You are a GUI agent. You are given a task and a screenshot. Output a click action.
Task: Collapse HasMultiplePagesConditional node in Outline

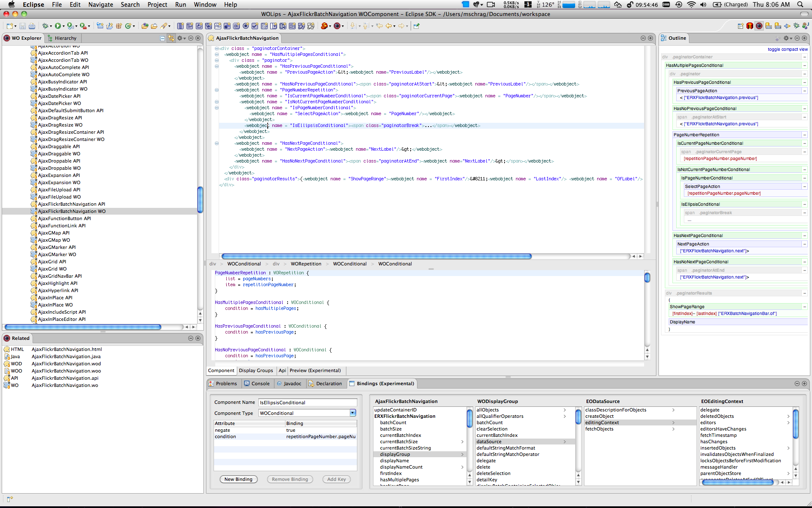pyautogui.click(x=805, y=66)
